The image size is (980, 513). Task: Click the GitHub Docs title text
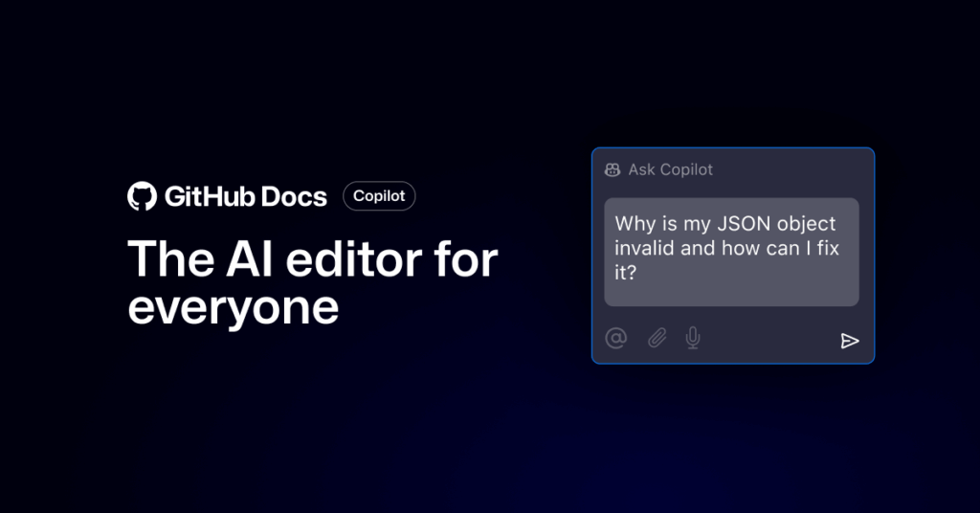click(x=246, y=197)
